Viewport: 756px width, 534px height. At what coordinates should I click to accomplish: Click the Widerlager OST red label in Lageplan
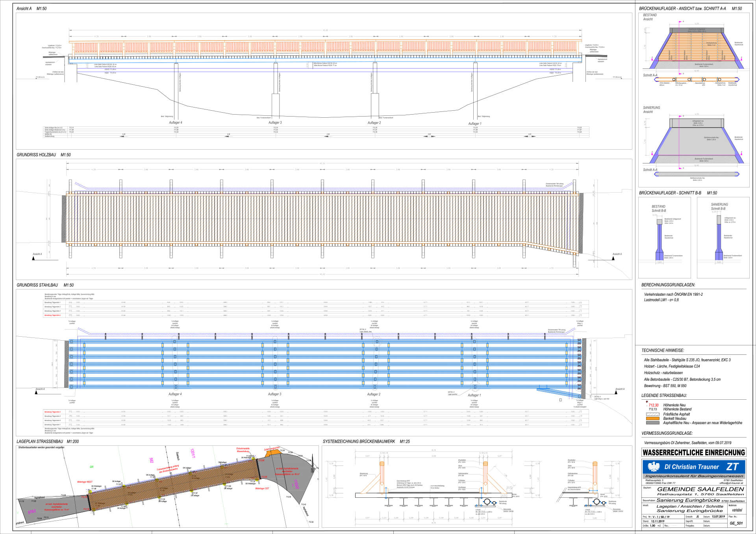[262, 489]
